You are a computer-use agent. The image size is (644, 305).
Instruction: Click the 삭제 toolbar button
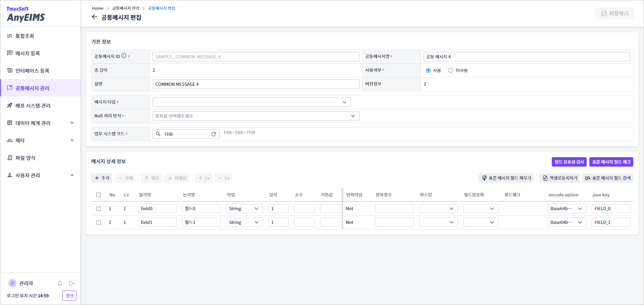click(125, 178)
